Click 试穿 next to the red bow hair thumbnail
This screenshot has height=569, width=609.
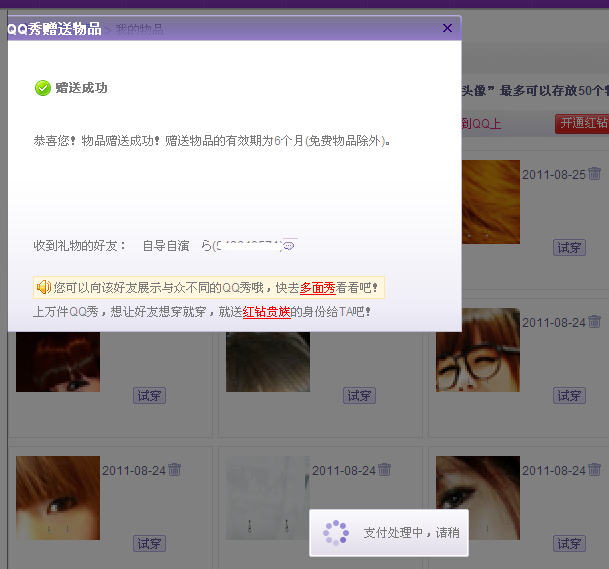(149, 396)
